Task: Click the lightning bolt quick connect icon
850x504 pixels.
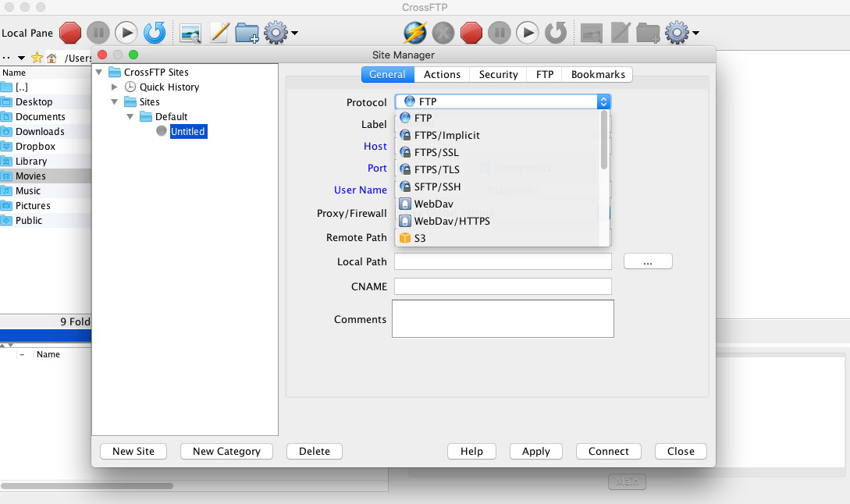Action: pos(414,33)
